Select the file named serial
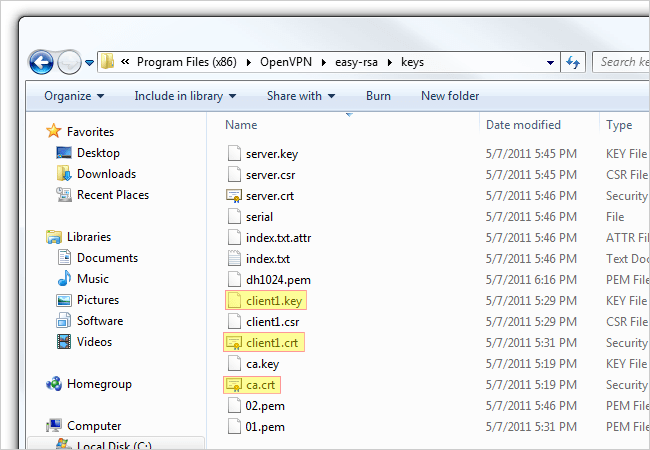This screenshot has height=450, width=650. 260,217
